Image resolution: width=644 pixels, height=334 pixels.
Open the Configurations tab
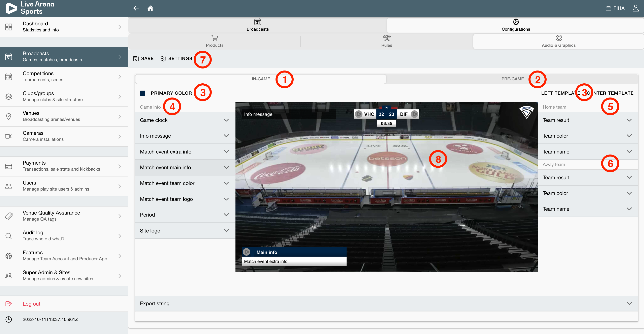515,25
